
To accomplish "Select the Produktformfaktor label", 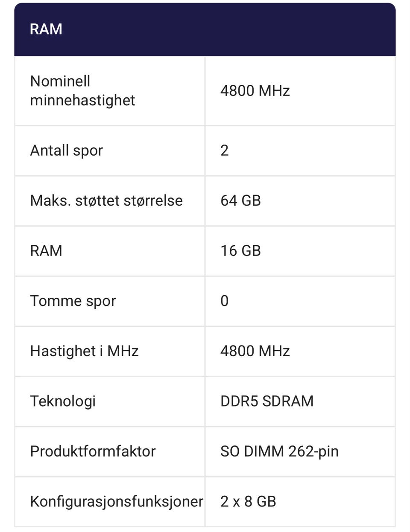I will click(93, 451).
